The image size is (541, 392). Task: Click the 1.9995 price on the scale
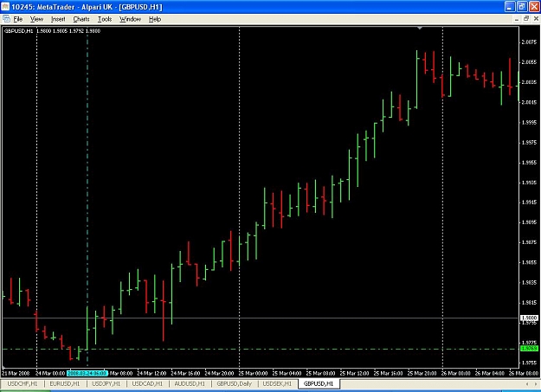[529, 122]
